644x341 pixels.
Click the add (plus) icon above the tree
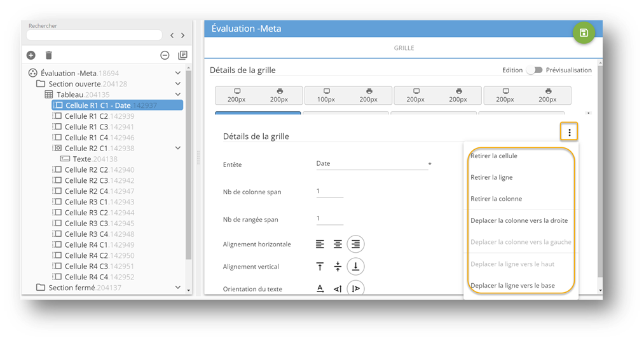coord(31,56)
